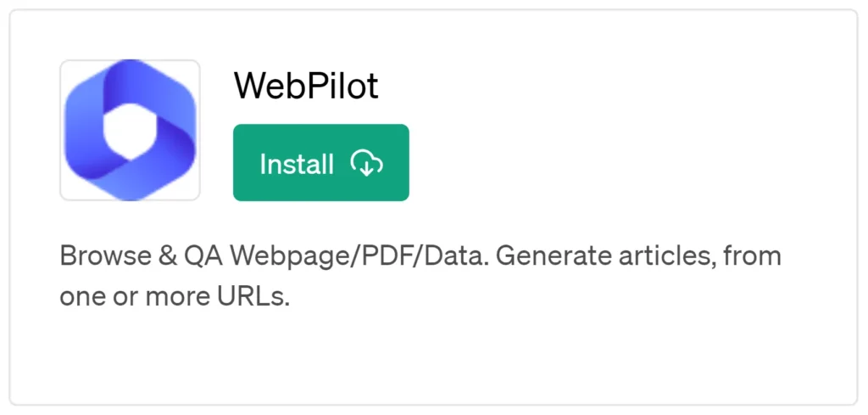The image size is (868, 415).
Task: Click the white center of the logo
Action: coord(130,132)
